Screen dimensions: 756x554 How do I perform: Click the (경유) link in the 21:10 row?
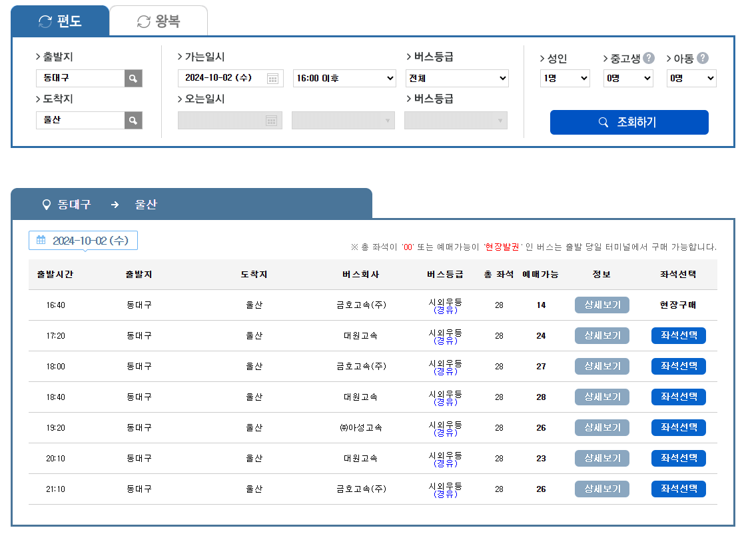pyautogui.click(x=446, y=494)
